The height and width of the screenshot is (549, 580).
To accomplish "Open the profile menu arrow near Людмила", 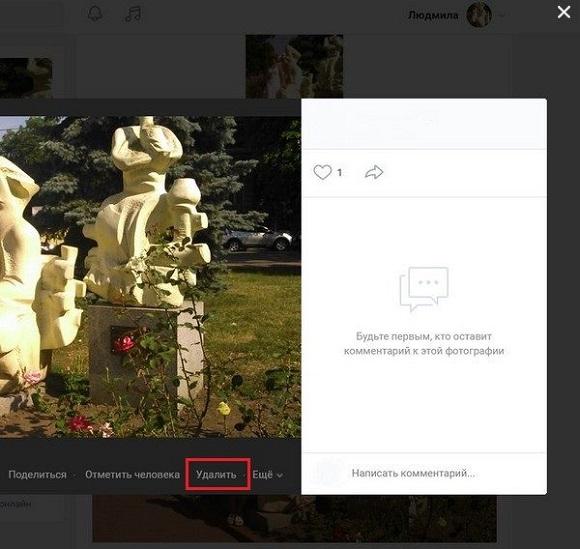I will pos(502,15).
